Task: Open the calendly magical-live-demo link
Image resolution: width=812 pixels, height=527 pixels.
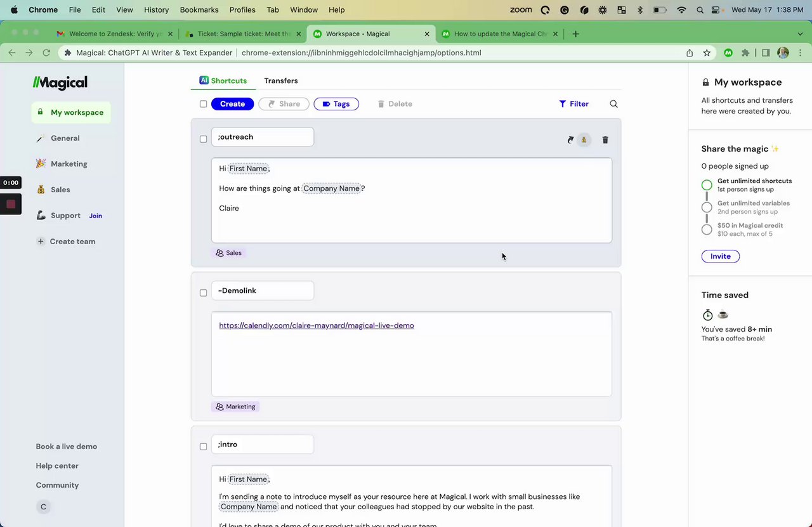Action: (x=317, y=325)
